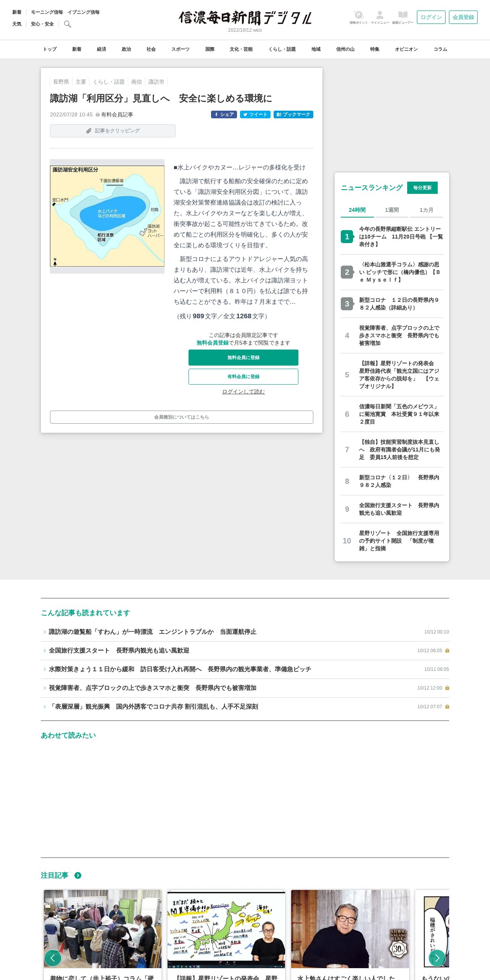Tweet the article with ツイート button

coord(255,114)
